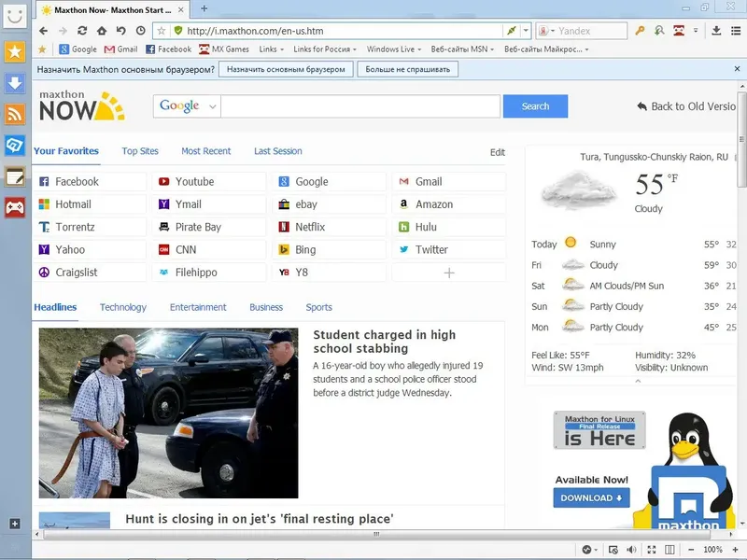Switch to Business news tab
Image resolution: width=747 pixels, height=560 pixels.
[x=266, y=307]
